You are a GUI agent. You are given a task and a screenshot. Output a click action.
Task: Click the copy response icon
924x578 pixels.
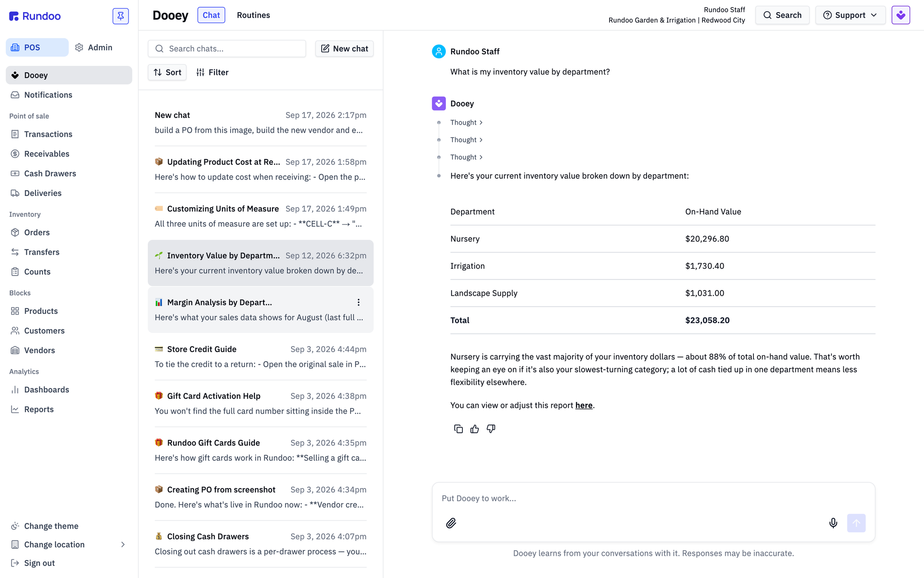click(x=458, y=429)
